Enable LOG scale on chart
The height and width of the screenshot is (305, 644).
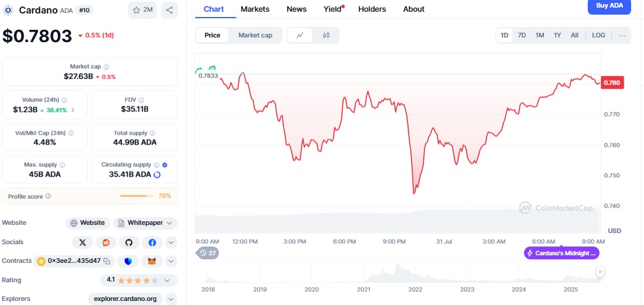tap(598, 35)
